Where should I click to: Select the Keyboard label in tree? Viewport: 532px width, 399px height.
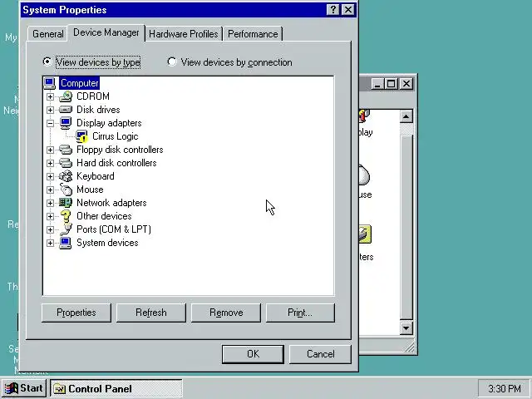coord(96,176)
